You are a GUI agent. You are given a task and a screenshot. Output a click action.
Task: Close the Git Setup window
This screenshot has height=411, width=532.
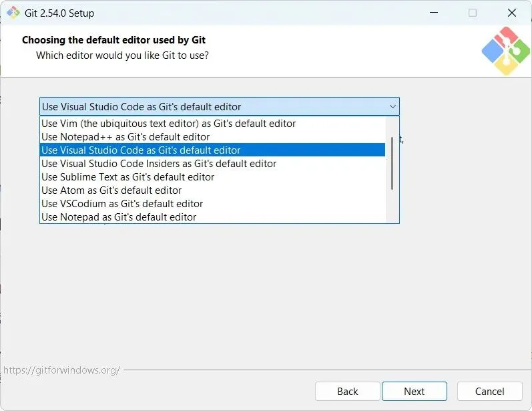512,13
